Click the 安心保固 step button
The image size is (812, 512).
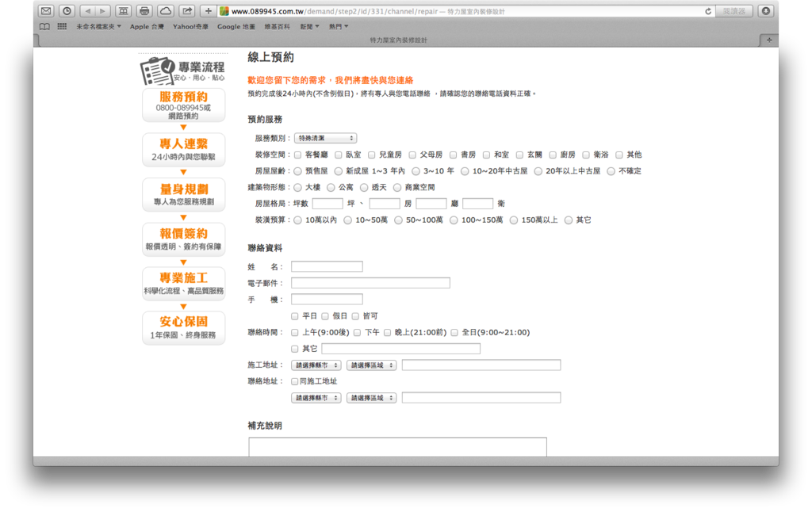coord(183,327)
